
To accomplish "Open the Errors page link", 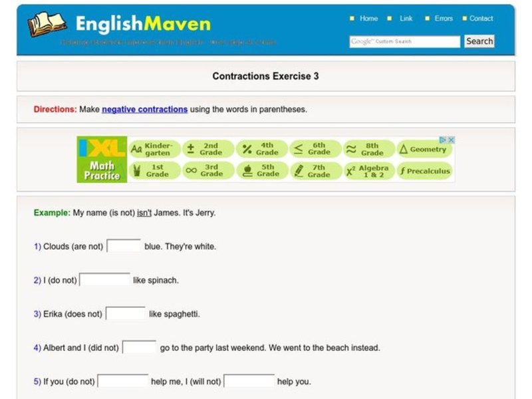I will (443, 19).
